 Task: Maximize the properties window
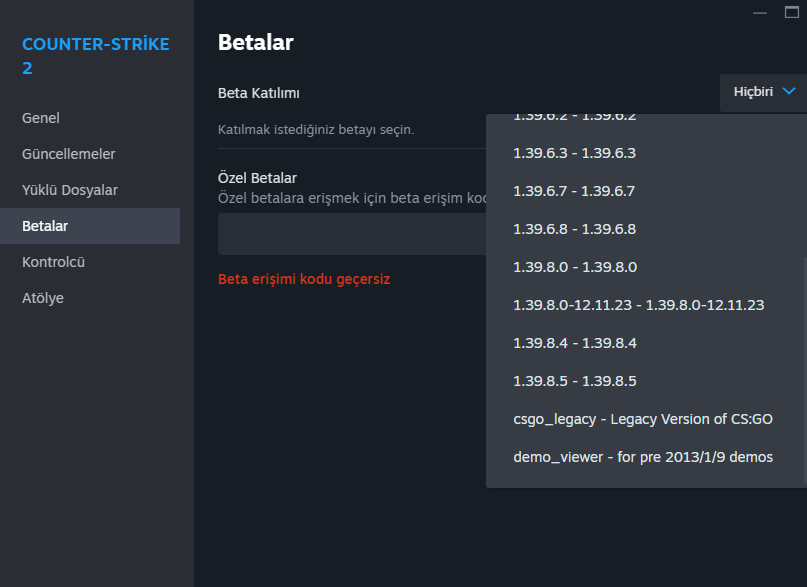[792, 12]
